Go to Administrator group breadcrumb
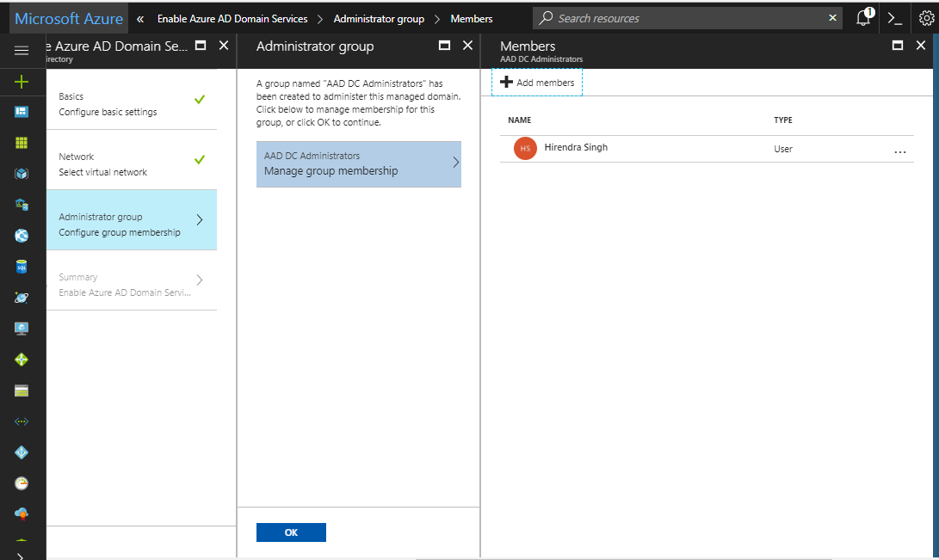Image resolution: width=939 pixels, height=560 pixels. tap(379, 19)
